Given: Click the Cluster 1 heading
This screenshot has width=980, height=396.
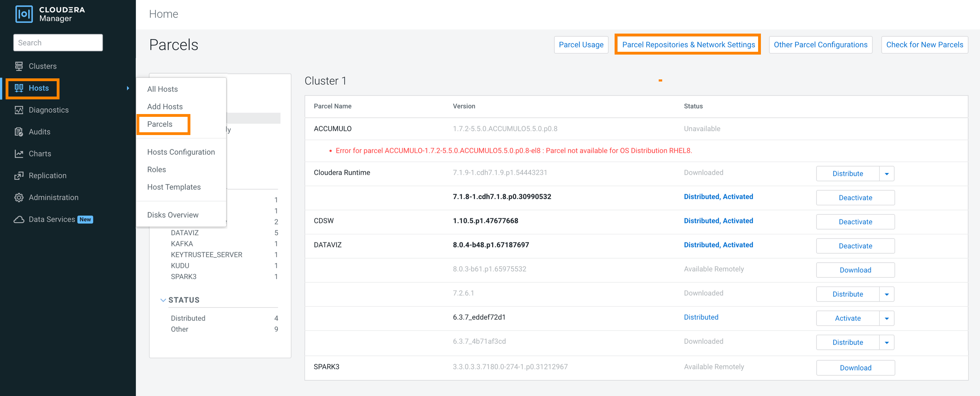Looking at the screenshot, I should [325, 81].
